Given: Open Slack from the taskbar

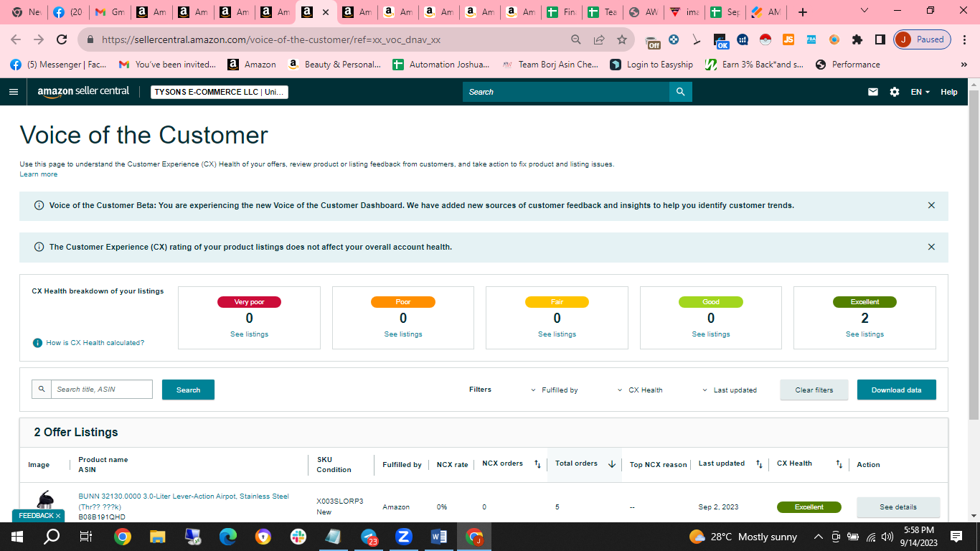Looking at the screenshot, I should click(x=298, y=537).
